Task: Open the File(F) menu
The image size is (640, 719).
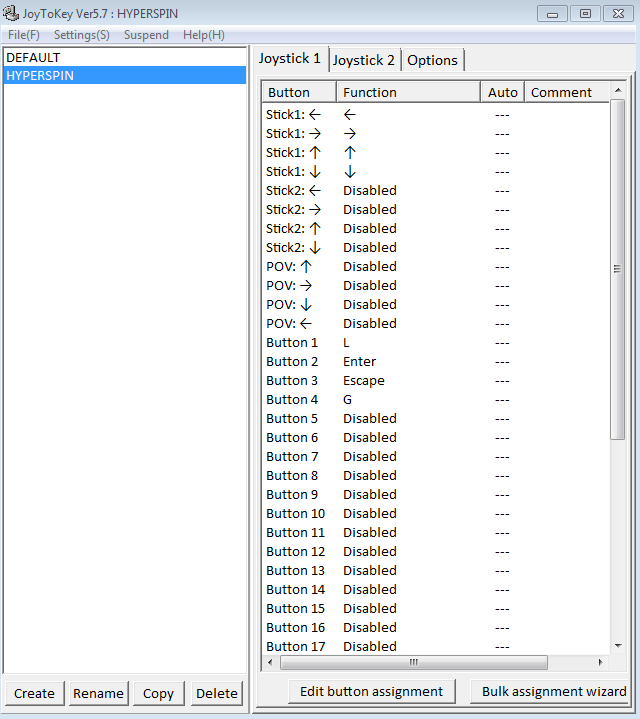Action: tap(24, 35)
